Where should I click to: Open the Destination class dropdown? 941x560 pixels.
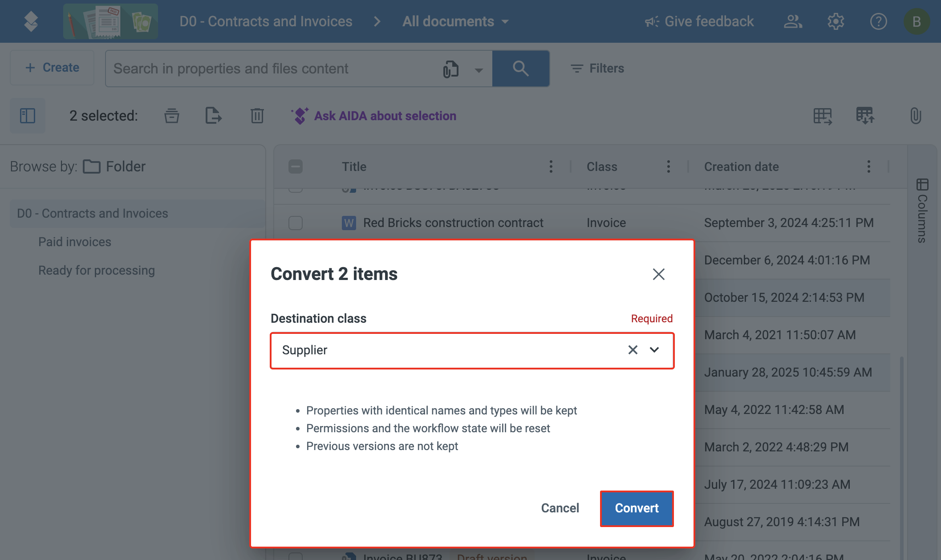[x=654, y=350]
